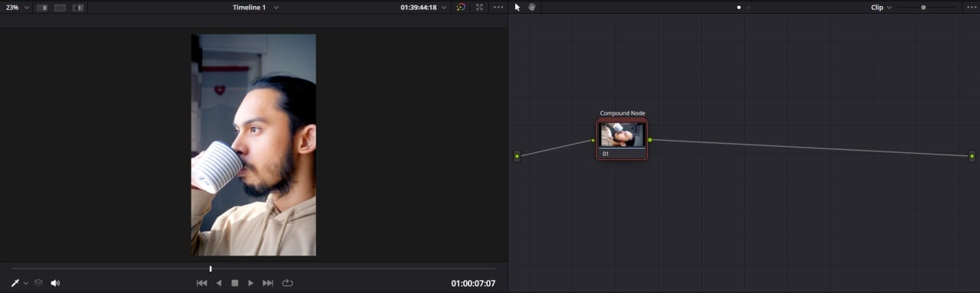Click the record timecode 01:00:07:07
Image resolution: width=980 pixels, height=293 pixels.
tap(473, 284)
